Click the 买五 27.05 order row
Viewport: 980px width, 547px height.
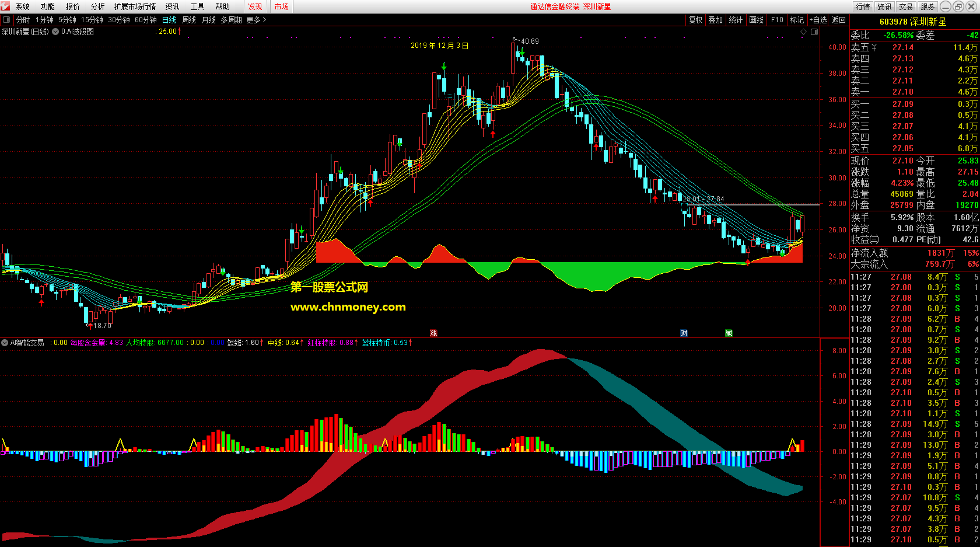pos(914,148)
